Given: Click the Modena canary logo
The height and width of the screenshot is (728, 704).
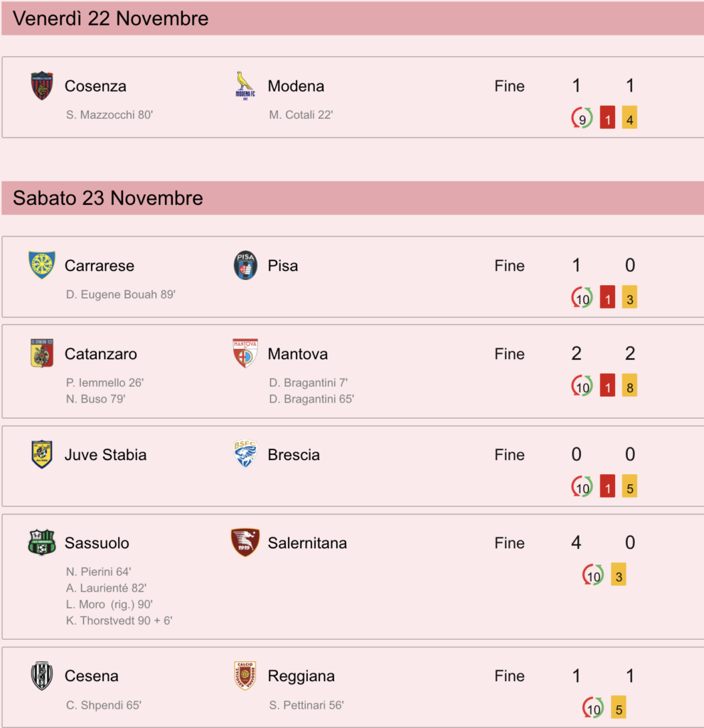Looking at the screenshot, I should [245, 85].
